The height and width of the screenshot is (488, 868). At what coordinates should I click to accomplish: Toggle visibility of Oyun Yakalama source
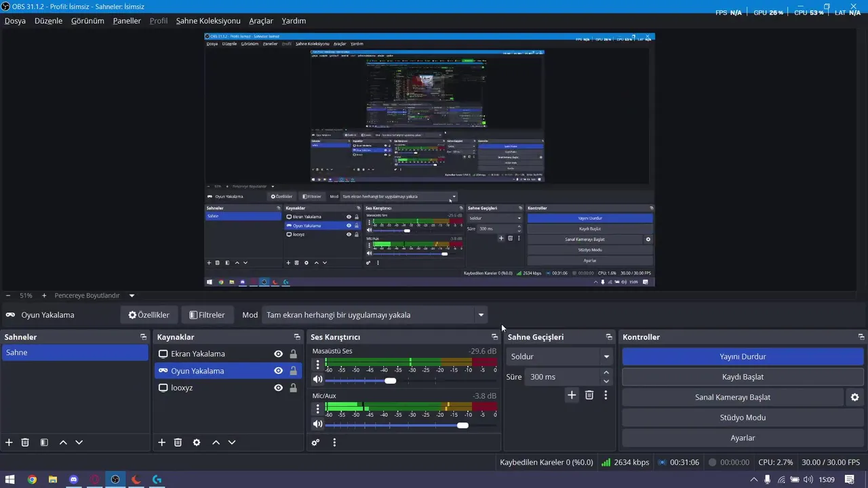(278, 371)
